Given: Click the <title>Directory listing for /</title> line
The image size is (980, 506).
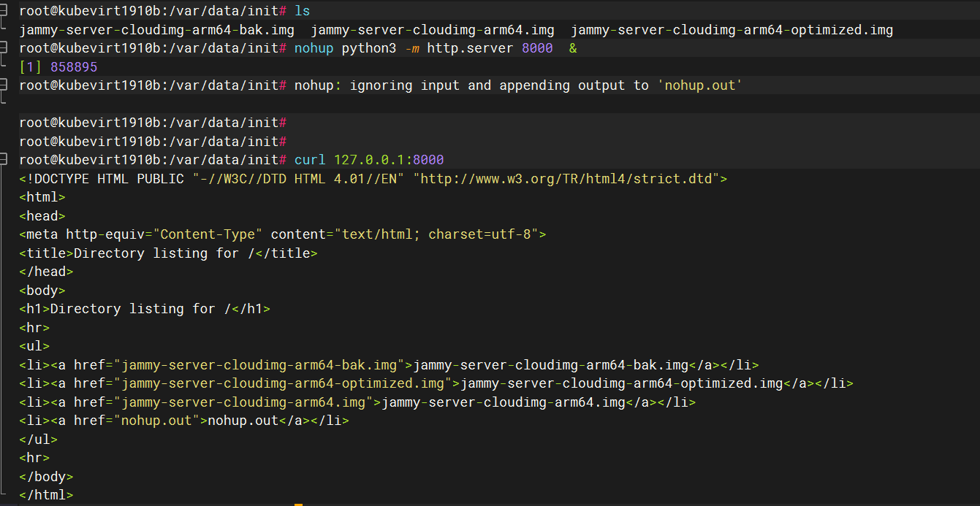Looking at the screenshot, I should 168,253.
